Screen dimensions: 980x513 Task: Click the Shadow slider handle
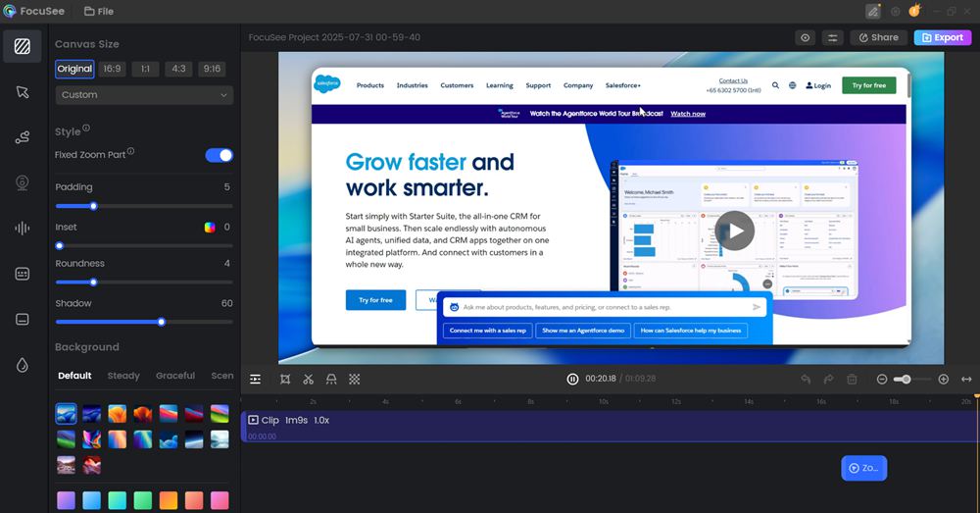pos(162,322)
